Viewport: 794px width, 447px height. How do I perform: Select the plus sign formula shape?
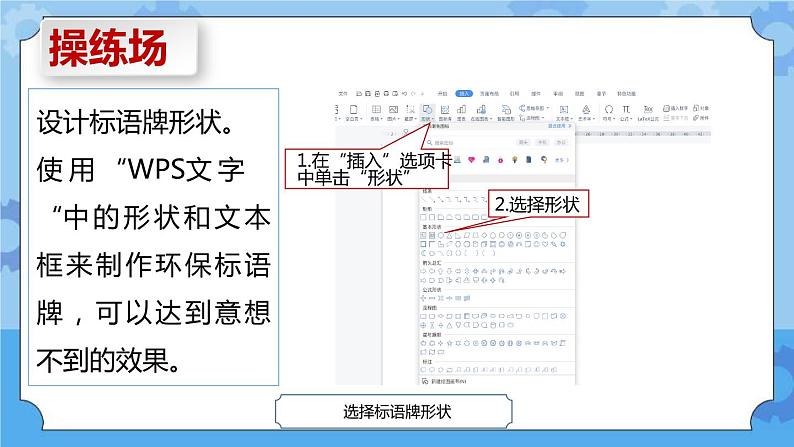click(x=423, y=298)
